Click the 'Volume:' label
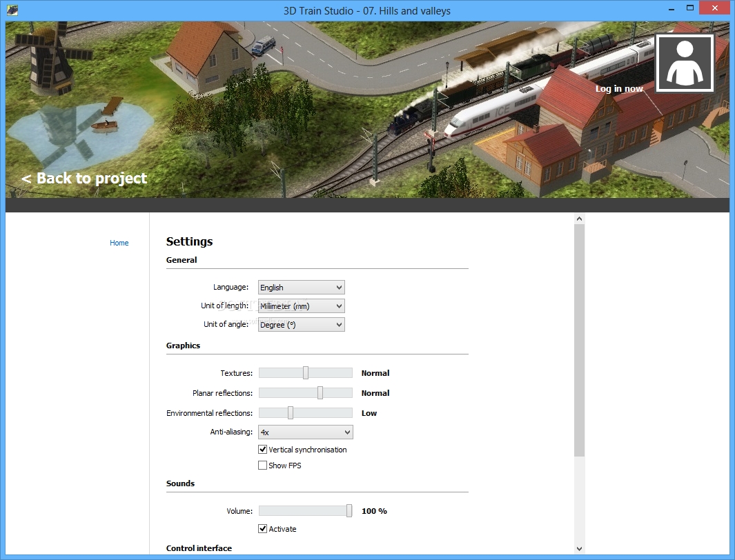The height and width of the screenshot is (560, 735). pos(239,511)
